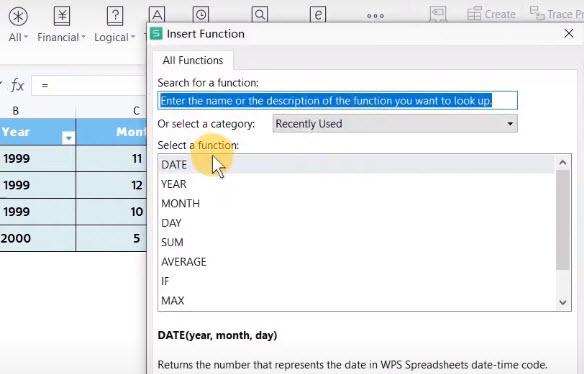Select YEAR in the function list
Image resolution: width=584 pixels, height=374 pixels.
coord(356,184)
